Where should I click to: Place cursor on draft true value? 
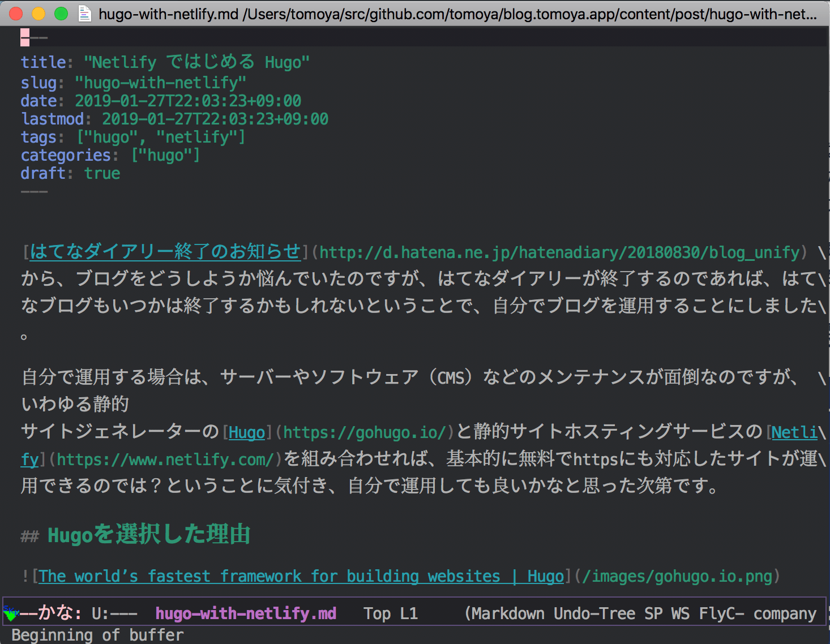point(102,174)
